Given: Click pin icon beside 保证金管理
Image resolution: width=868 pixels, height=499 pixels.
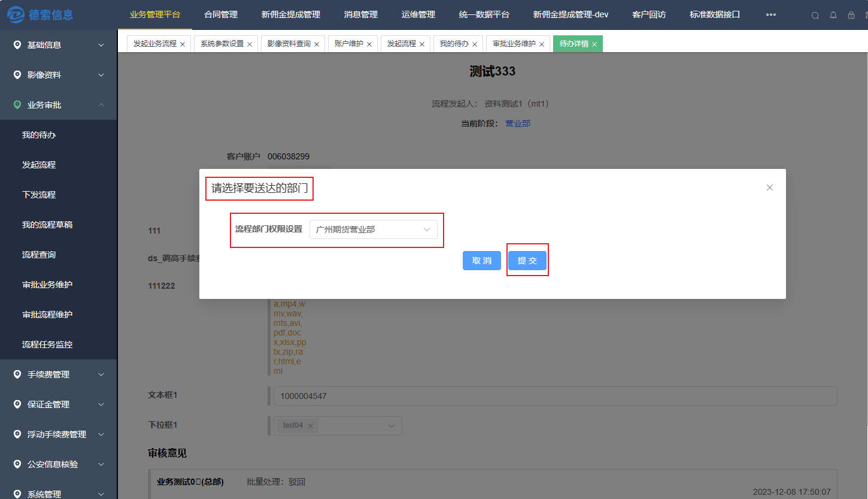Looking at the screenshot, I should click(17, 404).
